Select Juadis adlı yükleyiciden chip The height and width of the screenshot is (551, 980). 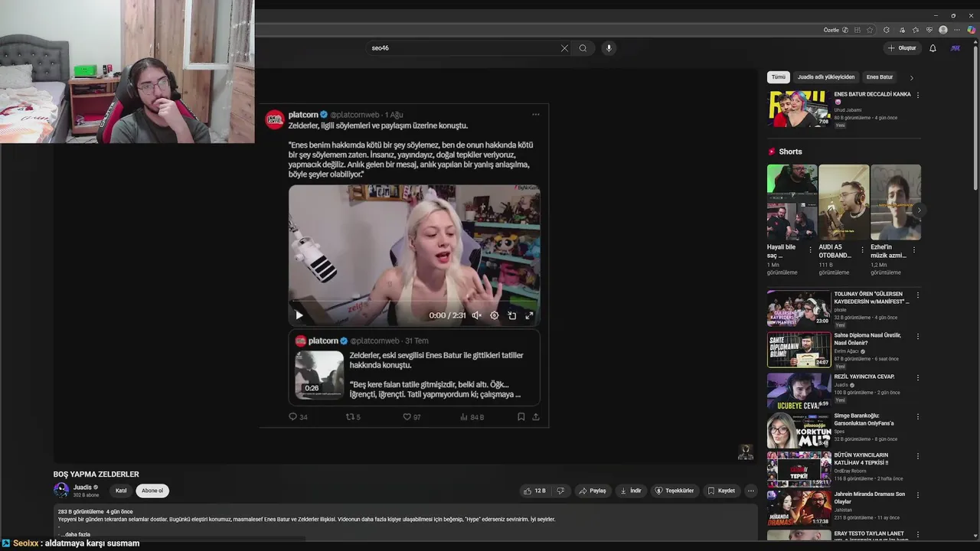pyautogui.click(x=826, y=77)
